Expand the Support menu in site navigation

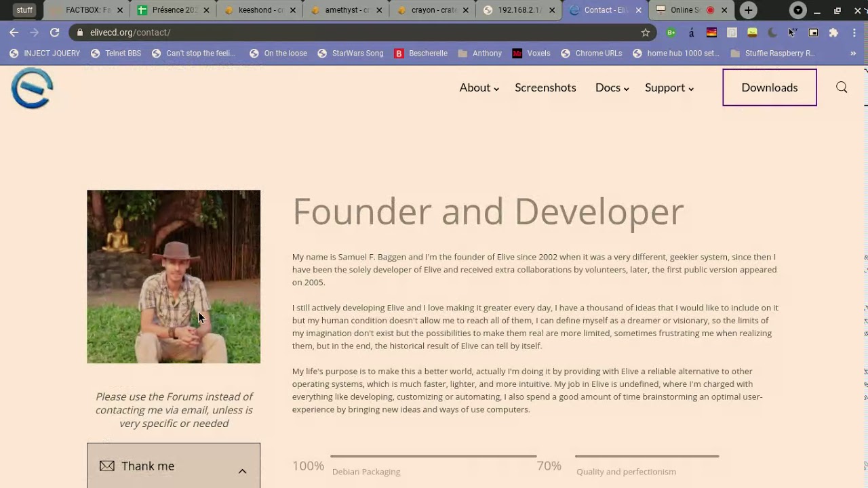pyautogui.click(x=669, y=87)
